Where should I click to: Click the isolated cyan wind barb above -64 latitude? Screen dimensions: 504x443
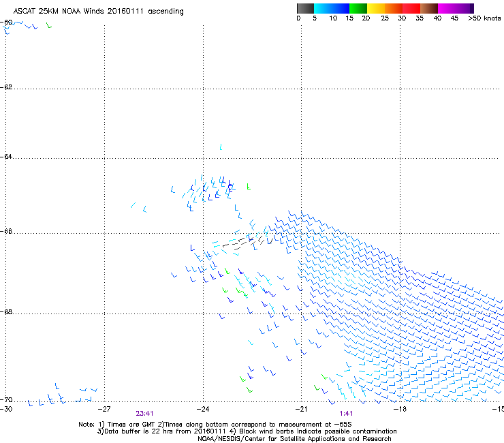[221, 147]
